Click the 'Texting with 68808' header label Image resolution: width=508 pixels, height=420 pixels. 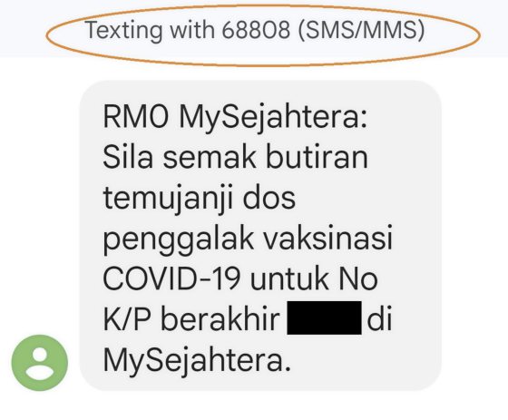[188, 30]
